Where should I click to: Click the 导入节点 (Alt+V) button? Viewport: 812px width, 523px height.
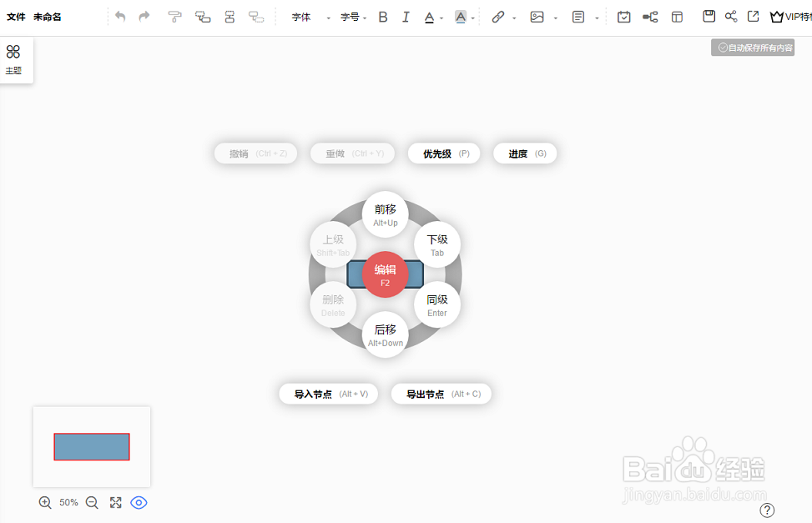point(328,394)
